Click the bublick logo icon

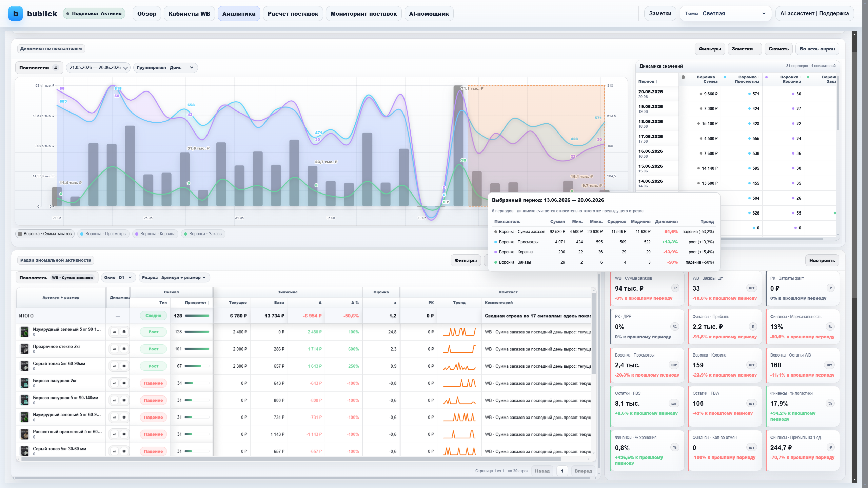tap(16, 14)
